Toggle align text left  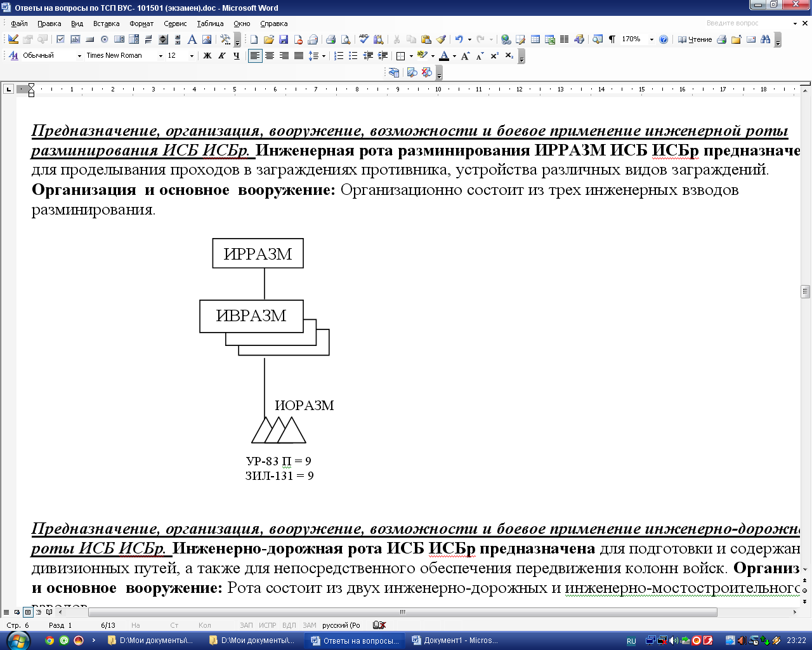(x=255, y=56)
